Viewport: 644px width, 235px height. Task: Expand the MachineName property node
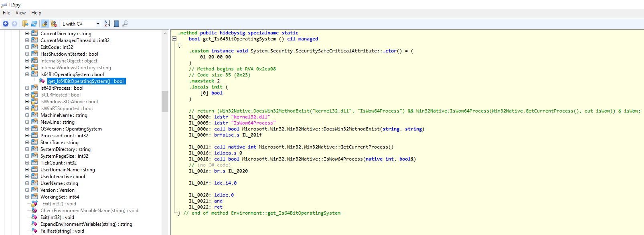[27, 115]
